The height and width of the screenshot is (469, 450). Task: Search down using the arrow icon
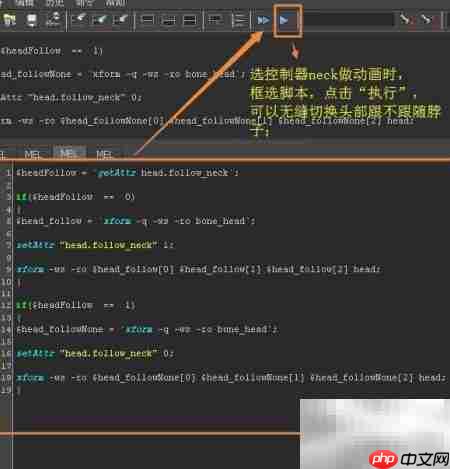coord(405,19)
